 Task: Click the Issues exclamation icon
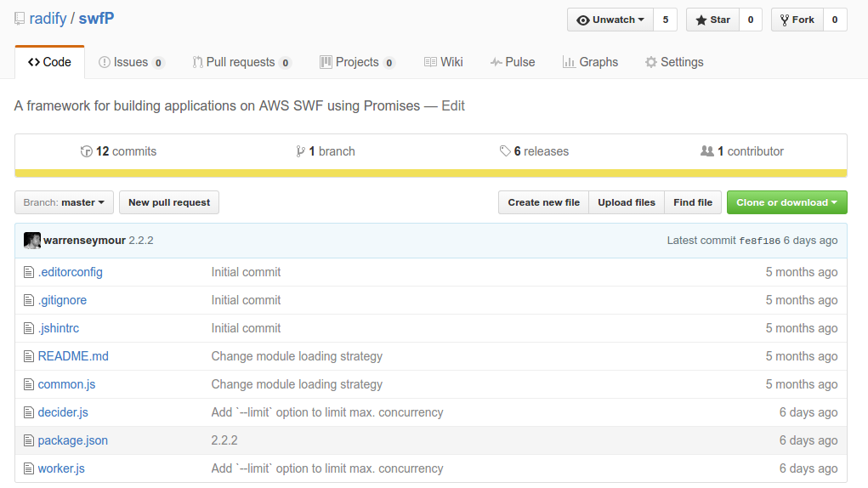[104, 62]
